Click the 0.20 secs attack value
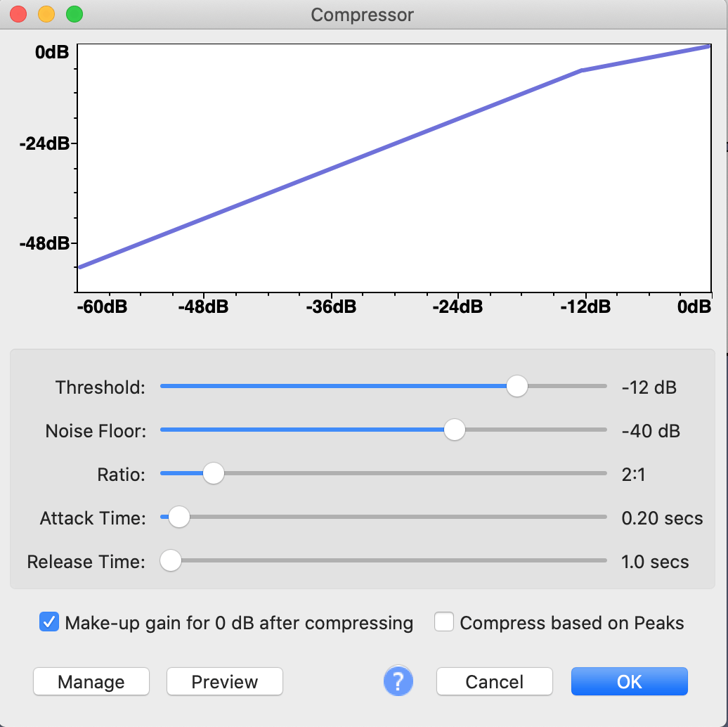The image size is (728, 727). [x=662, y=518]
